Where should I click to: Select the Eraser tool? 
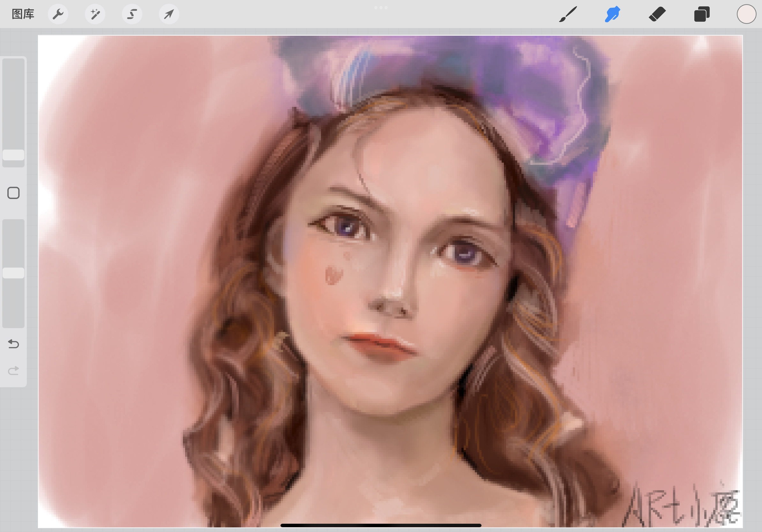click(657, 14)
